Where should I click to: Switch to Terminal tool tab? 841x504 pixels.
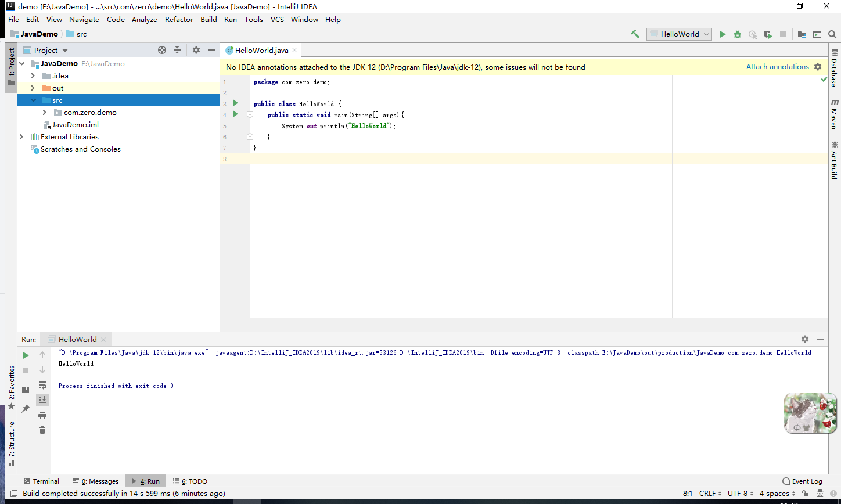pos(41,481)
